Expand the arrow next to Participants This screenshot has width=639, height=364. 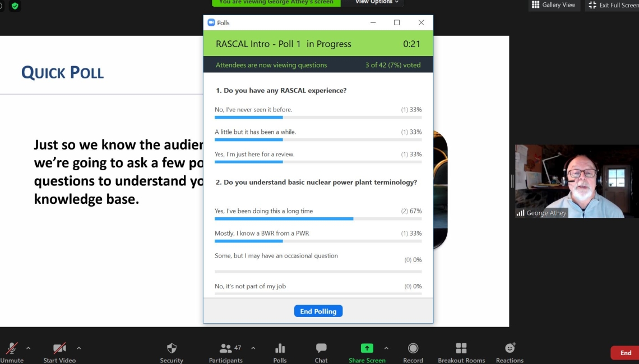(253, 348)
